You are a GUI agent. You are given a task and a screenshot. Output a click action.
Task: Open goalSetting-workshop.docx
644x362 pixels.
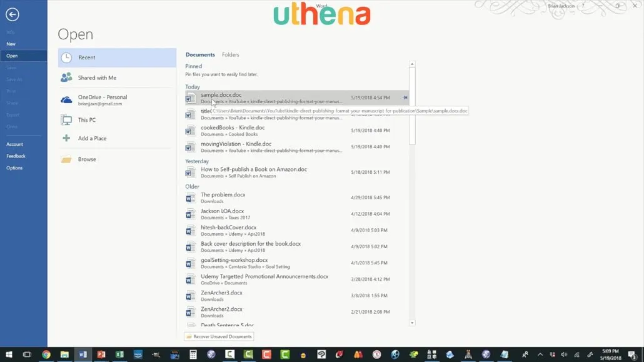[296, 263]
